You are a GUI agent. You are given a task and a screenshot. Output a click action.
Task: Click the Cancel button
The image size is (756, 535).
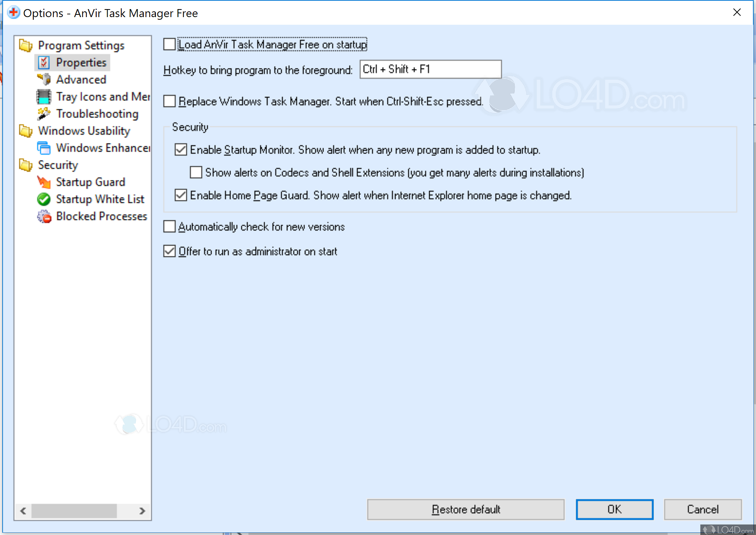tap(703, 509)
